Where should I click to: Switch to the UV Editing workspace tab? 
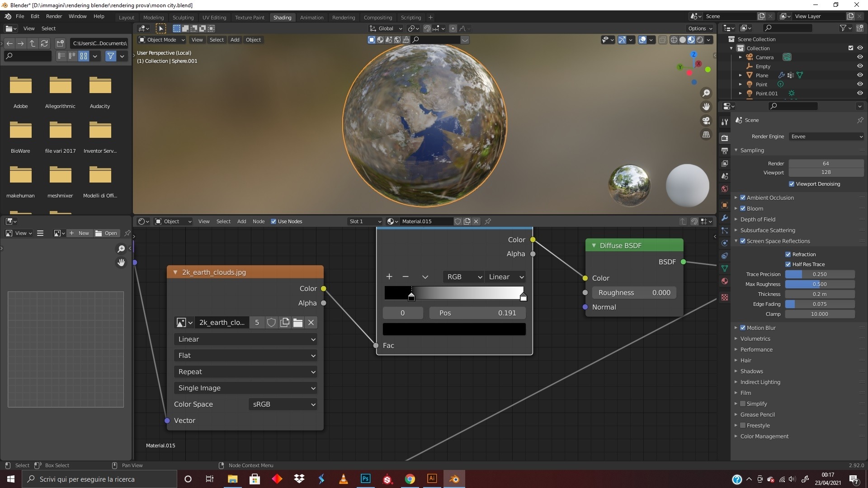click(x=214, y=18)
